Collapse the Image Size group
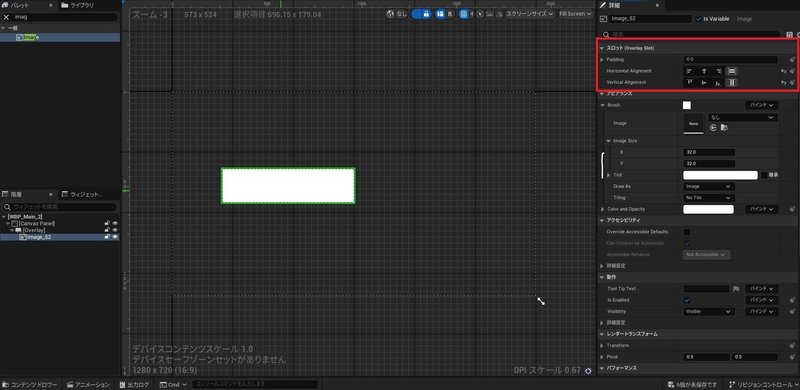Screen dimensions: 800x390 [x=609, y=141]
